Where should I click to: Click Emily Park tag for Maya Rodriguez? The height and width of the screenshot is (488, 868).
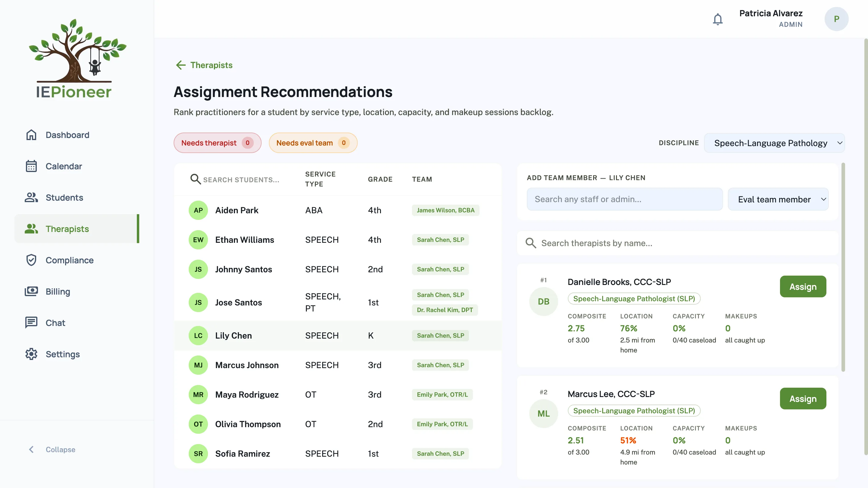442,395
